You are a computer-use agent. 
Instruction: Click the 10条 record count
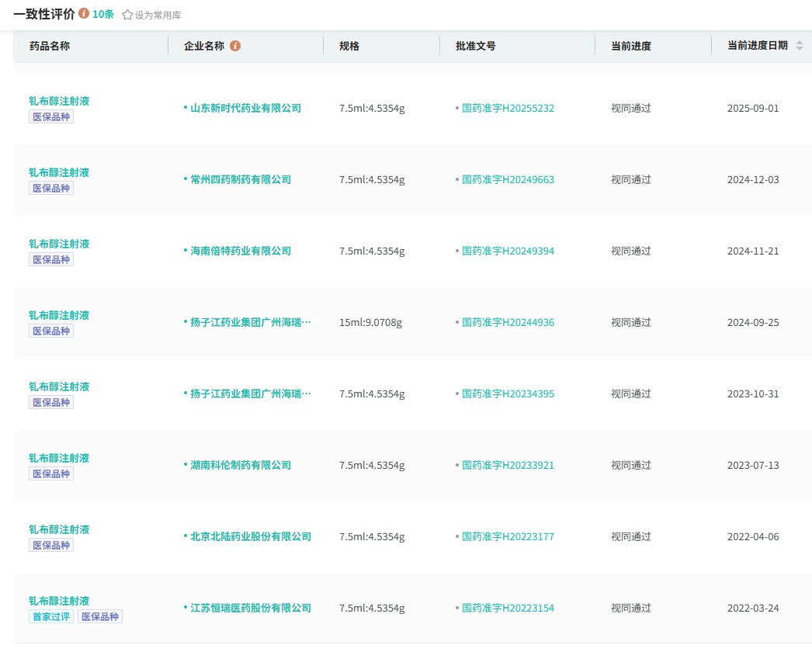[x=103, y=15]
